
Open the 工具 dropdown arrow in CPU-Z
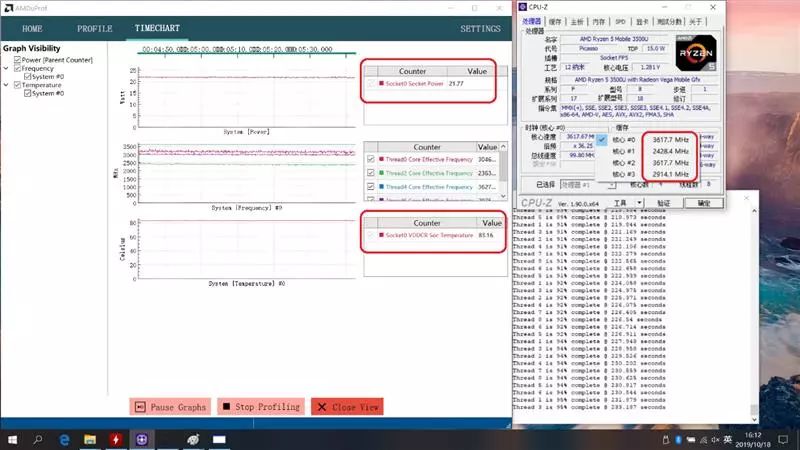[x=639, y=203]
